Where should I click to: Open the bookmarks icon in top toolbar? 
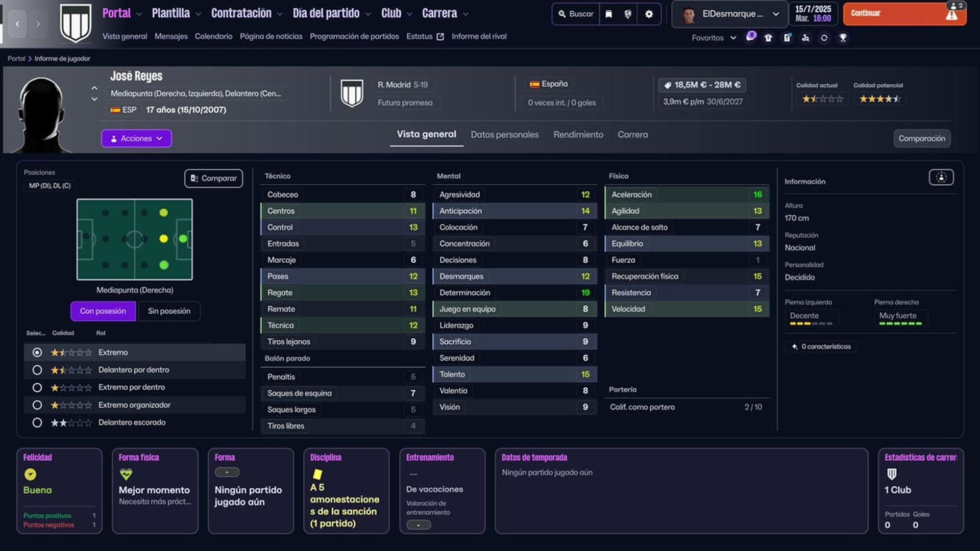tap(608, 14)
